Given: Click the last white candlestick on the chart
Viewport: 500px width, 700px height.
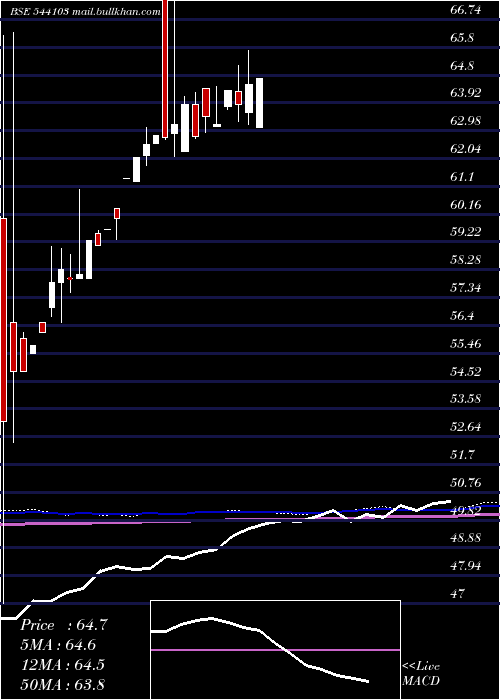Looking at the screenshot, I should [259, 103].
